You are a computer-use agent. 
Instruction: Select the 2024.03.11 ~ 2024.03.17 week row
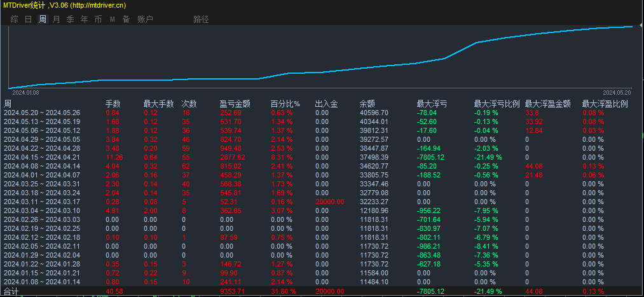point(322,202)
